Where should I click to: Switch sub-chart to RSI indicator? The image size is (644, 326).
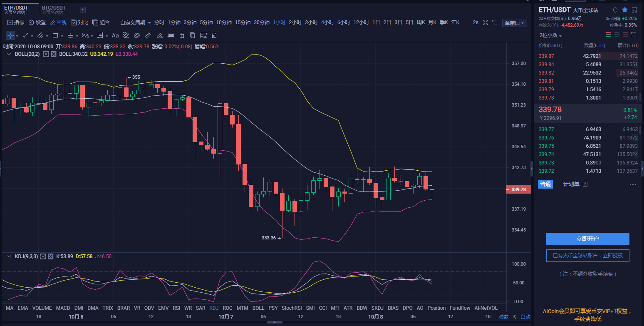pyautogui.click(x=176, y=308)
